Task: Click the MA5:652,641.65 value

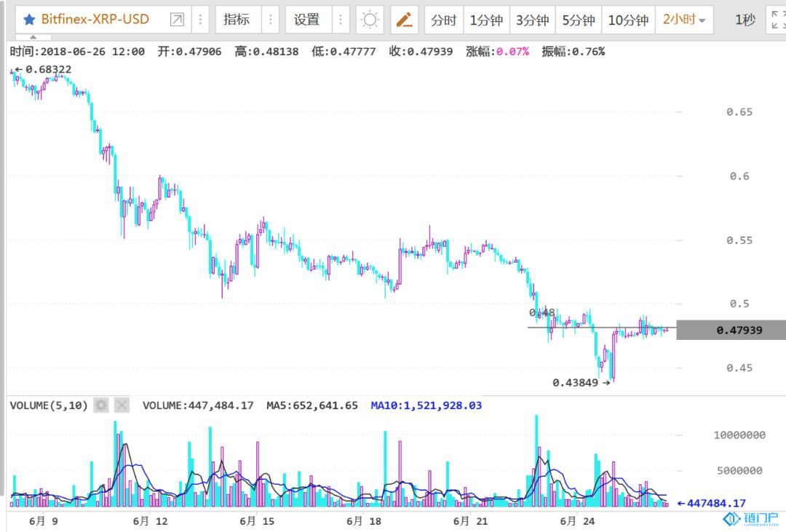Action: pyautogui.click(x=311, y=405)
